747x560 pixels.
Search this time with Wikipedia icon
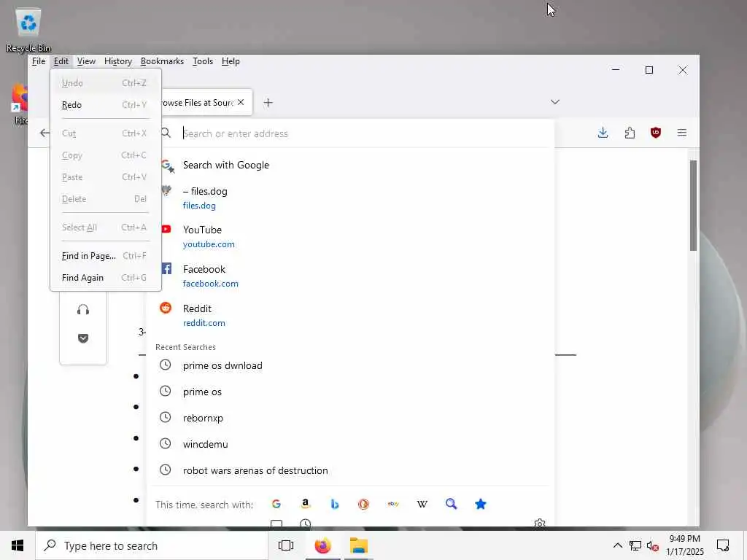[x=422, y=504]
